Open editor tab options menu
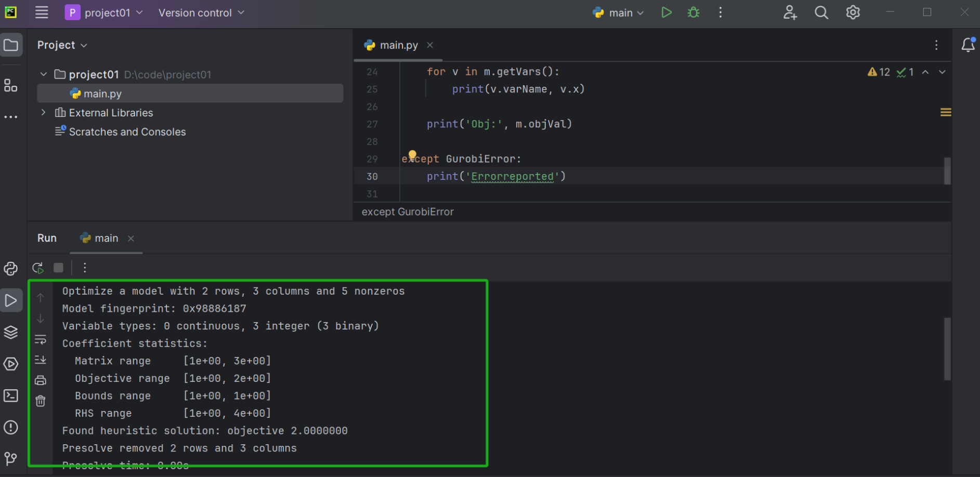Image resolution: width=980 pixels, height=477 pixels. tap(936, 45)
